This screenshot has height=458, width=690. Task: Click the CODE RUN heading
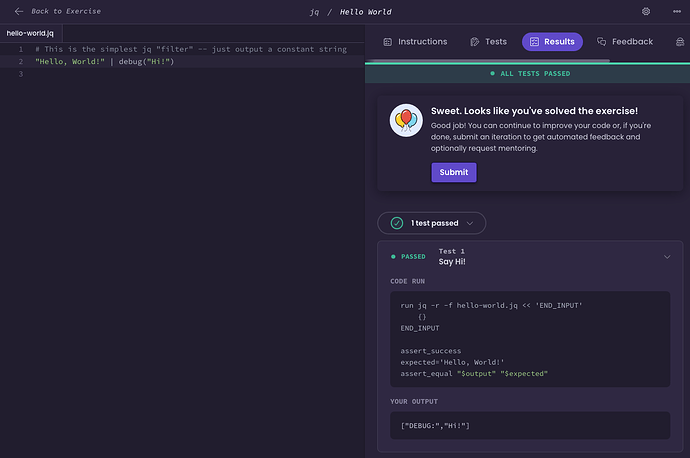coord(407,281)
